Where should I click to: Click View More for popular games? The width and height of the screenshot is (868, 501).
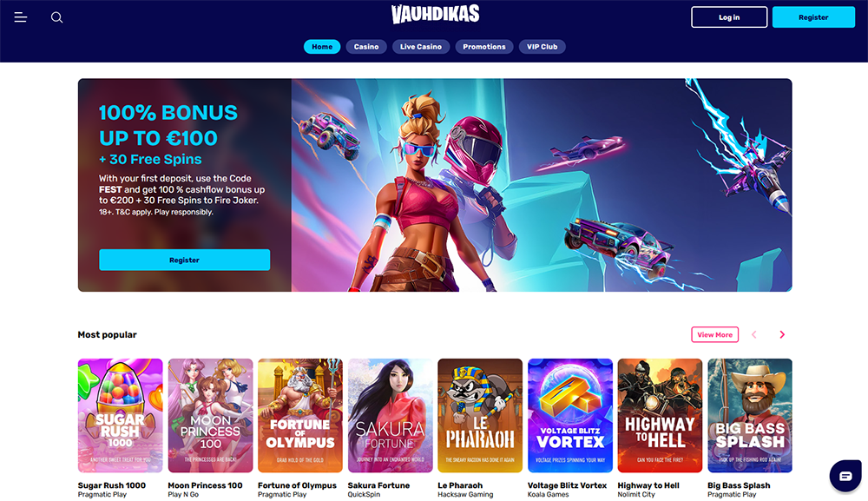pos(714,334)
